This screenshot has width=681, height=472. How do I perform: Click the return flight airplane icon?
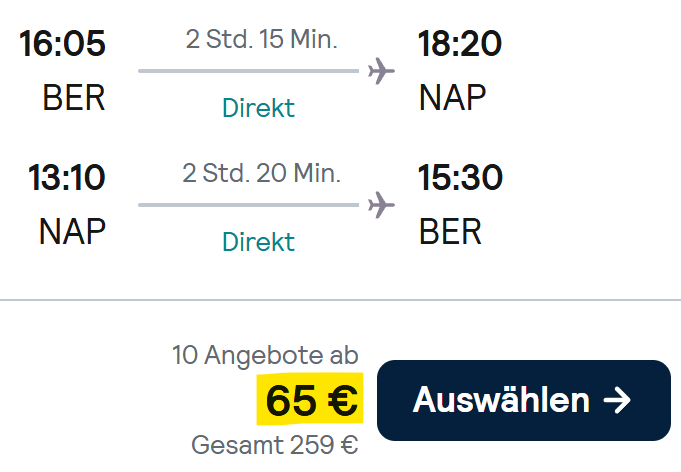pos(381,205)
